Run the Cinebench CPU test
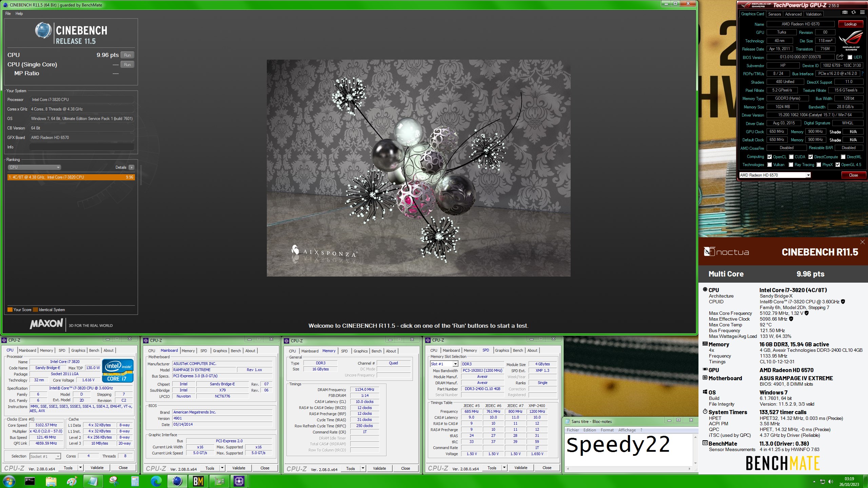The height and width of the screenshot is (488, 868). pos(127,55)
